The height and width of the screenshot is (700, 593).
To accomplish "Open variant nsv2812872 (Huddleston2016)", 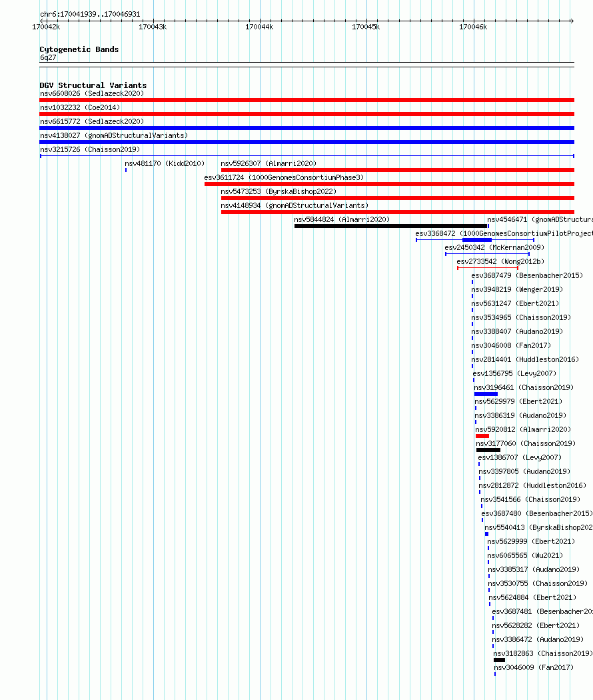I will coord(532,485).
